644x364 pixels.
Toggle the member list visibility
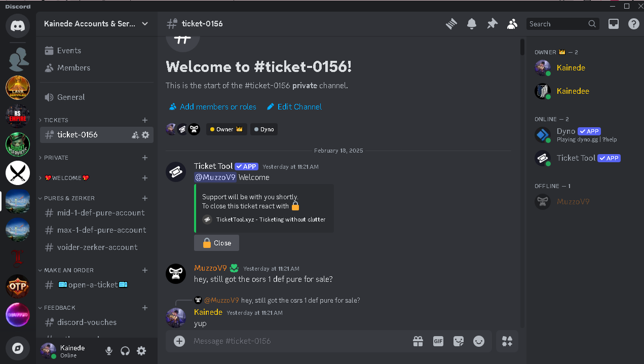point(512,24)
